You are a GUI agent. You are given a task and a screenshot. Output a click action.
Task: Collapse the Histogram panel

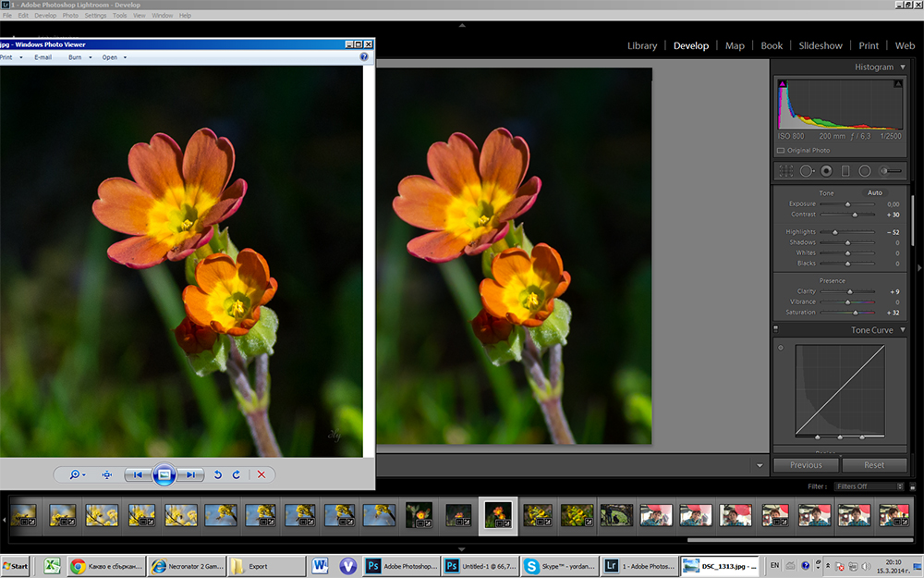coord(902,67)
